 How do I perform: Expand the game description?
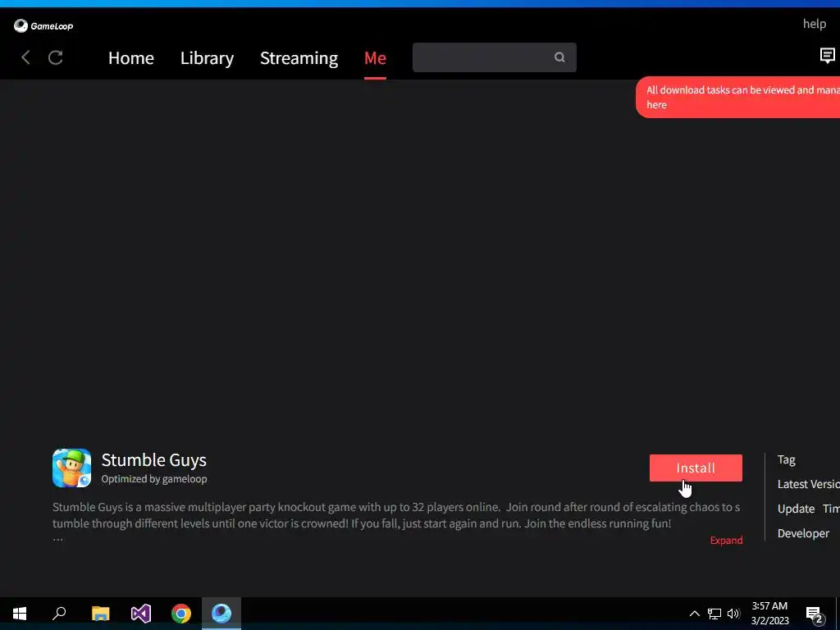[x=727, y=540]
